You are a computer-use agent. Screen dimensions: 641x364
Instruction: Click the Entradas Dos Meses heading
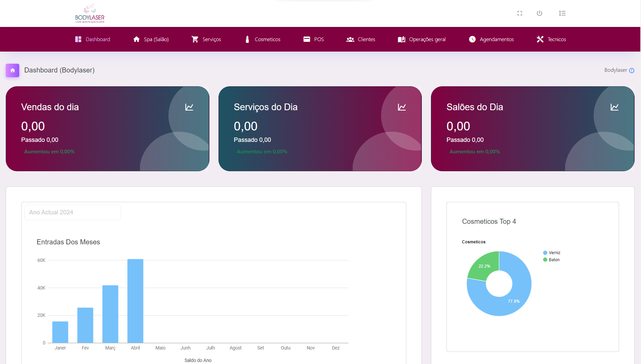point(68,242)
